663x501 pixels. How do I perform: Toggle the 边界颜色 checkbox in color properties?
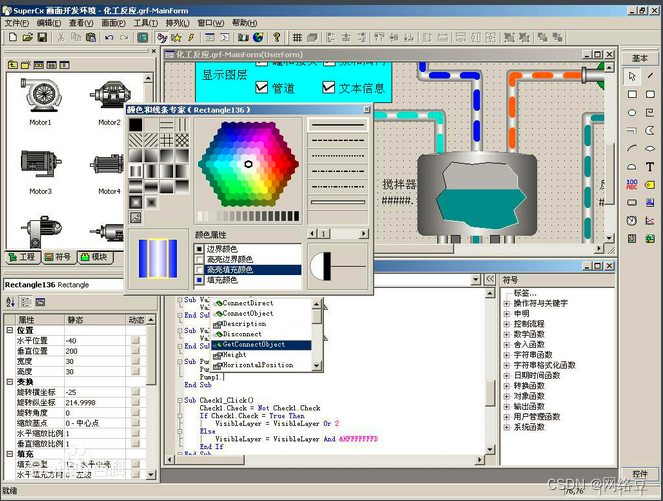point(200,246)
